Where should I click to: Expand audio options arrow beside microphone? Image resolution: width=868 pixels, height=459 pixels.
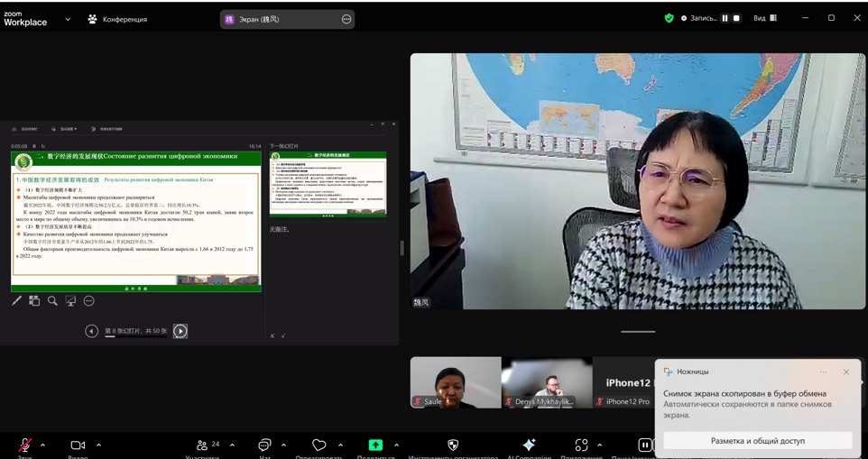click(42, 445)
